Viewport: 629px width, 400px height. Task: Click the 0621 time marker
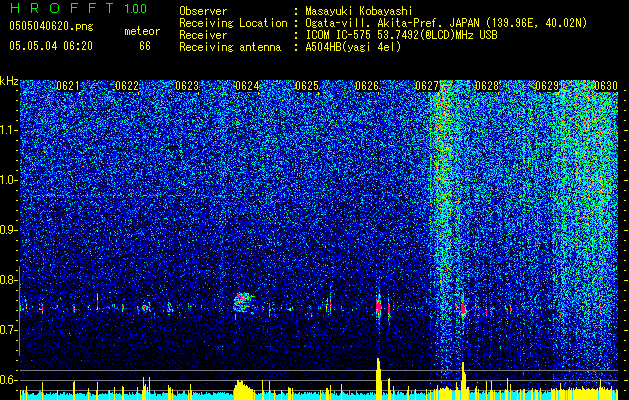point(68,86)
